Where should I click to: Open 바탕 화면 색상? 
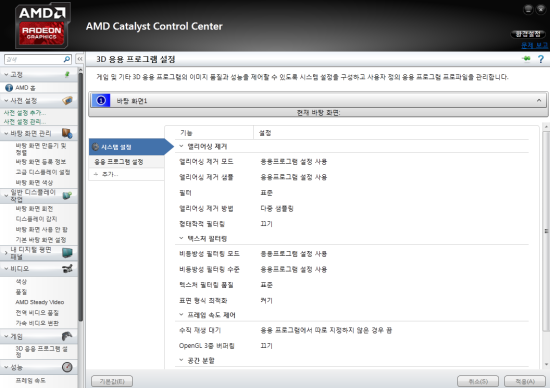tap(34, 183)
